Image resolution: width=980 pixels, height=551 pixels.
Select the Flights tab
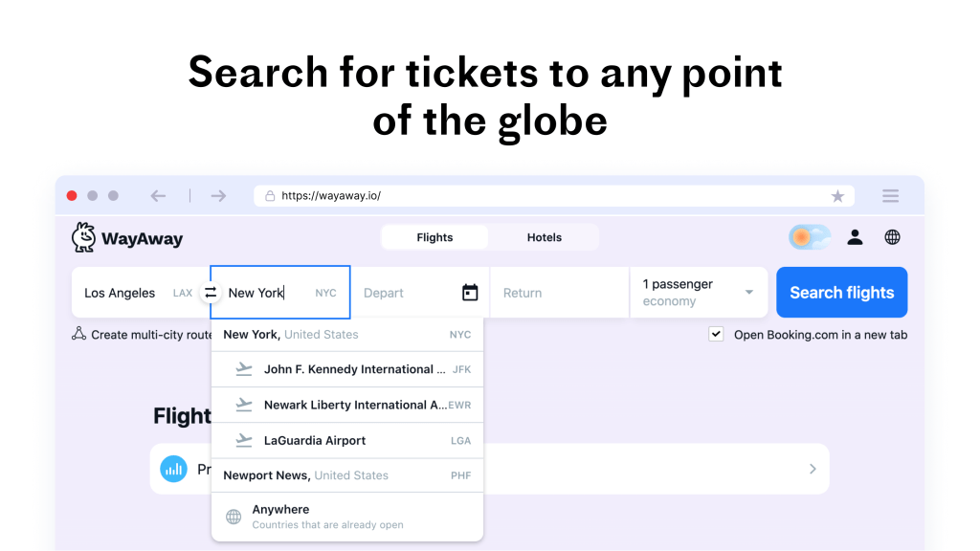[434, 237]
